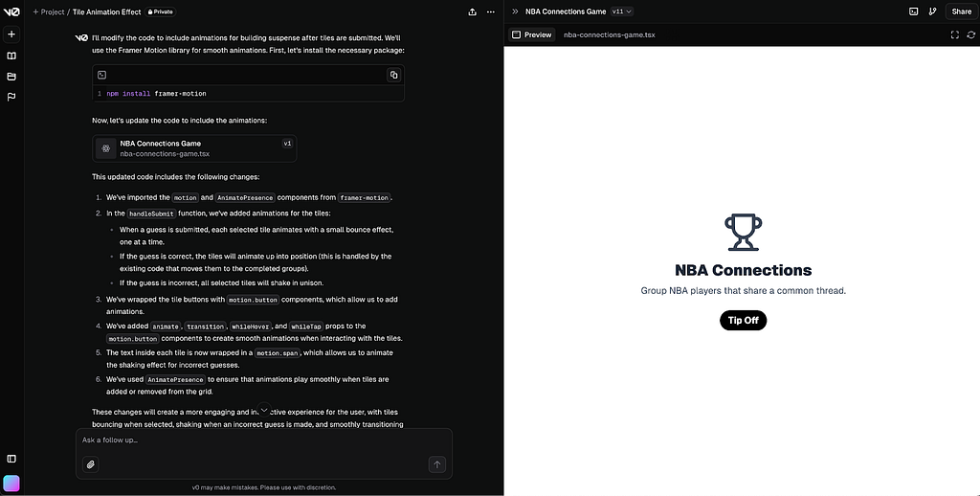
Task: Click the Tip Off button
Action: pyautogui.click(x=743, y=320)
